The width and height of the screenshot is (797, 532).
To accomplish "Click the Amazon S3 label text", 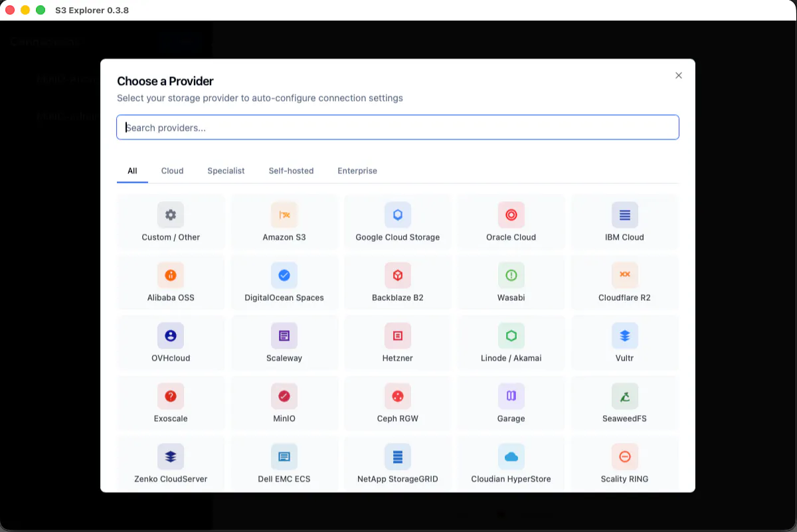I will [284, 237].
